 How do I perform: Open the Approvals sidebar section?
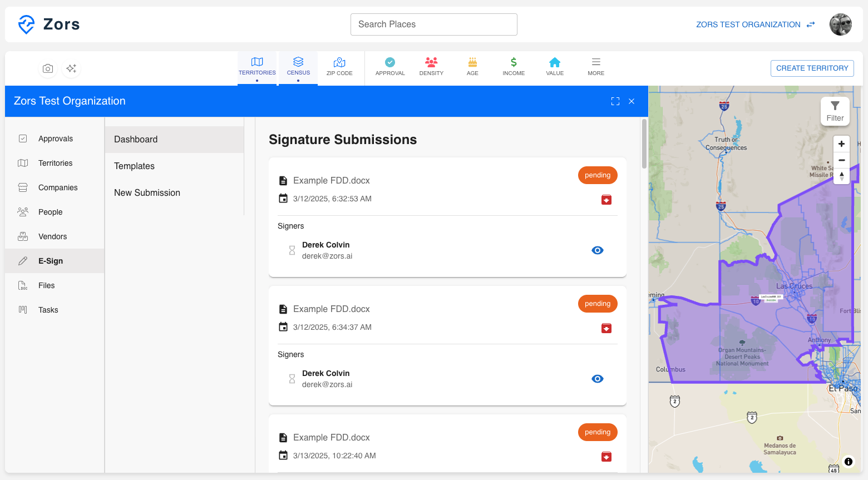[x=55, y=138]
